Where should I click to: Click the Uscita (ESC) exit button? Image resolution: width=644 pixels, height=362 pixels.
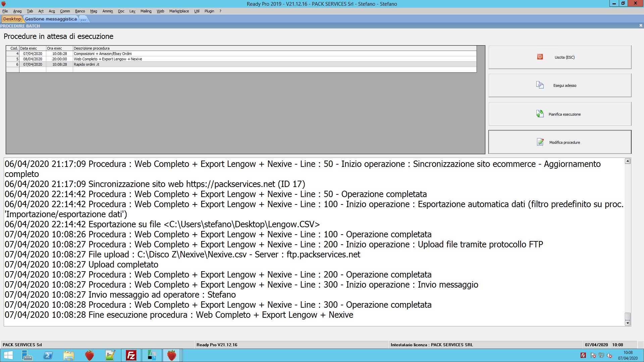pos(560,57)
